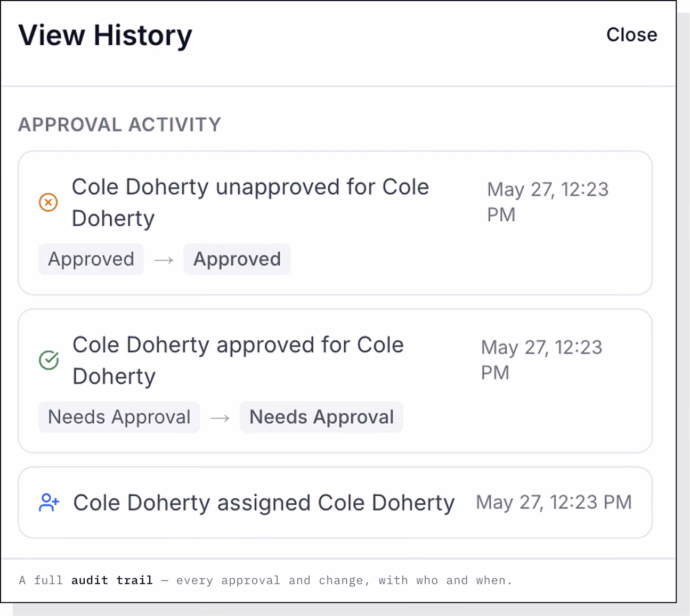Click the Approval Activity section heading

point(119,125)
